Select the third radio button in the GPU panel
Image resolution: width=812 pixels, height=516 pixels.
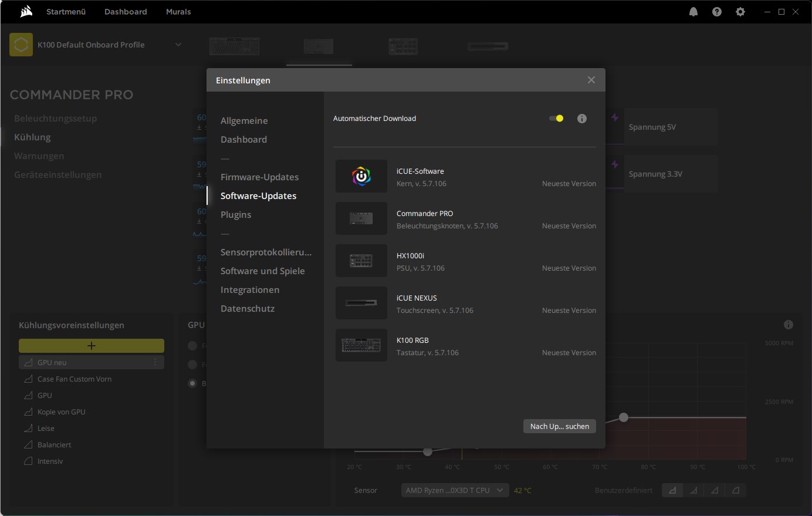192,383
